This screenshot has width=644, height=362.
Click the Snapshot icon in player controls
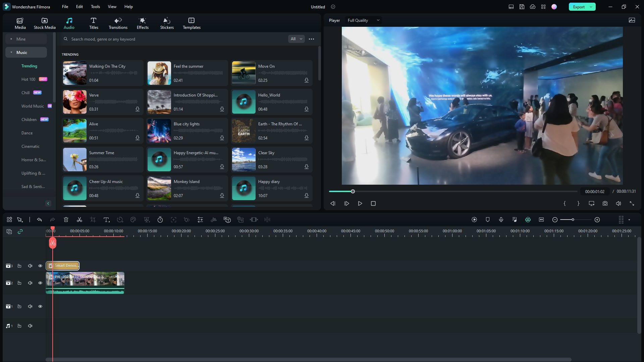[605, 203]
